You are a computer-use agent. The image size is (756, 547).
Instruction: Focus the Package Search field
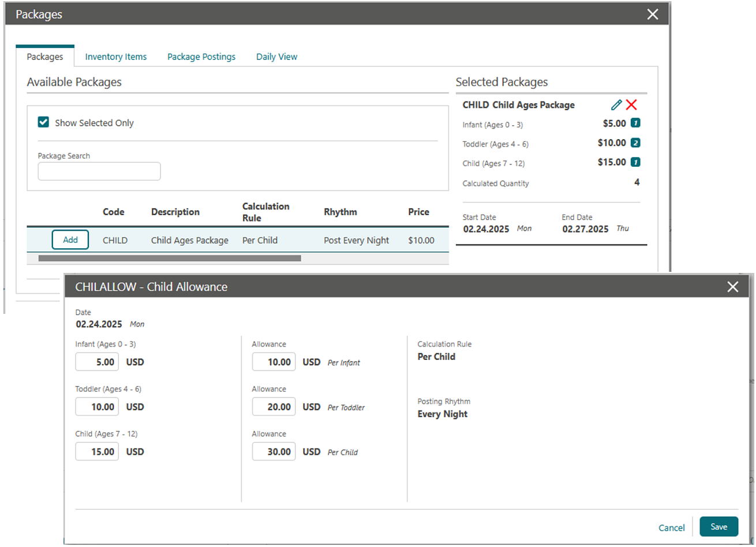coord(99,171)
